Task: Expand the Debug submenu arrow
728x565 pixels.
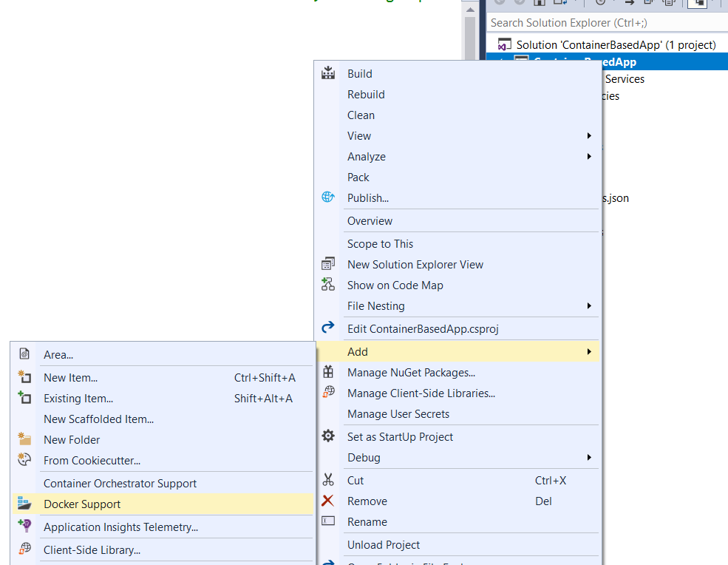Action: 589,457
